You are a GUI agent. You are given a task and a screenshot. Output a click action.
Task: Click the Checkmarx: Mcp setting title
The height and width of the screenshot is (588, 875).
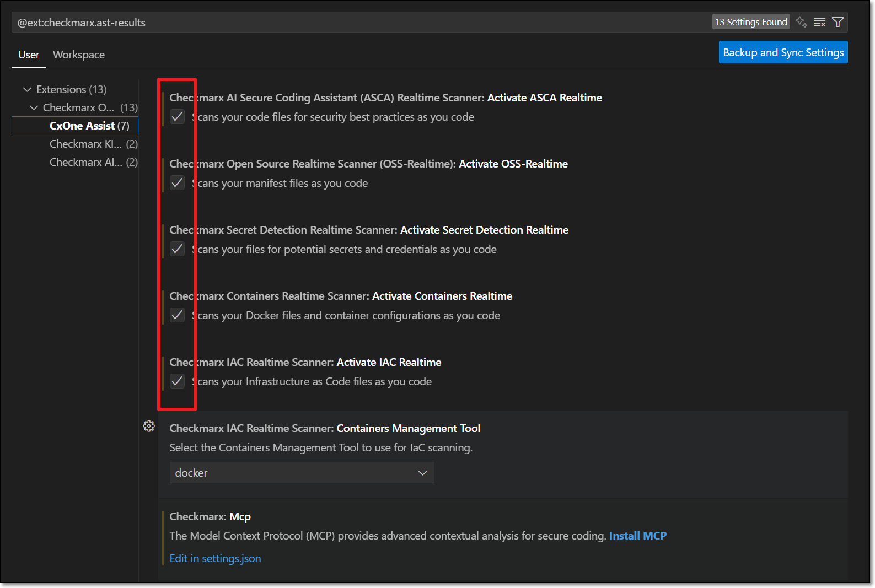210,516
